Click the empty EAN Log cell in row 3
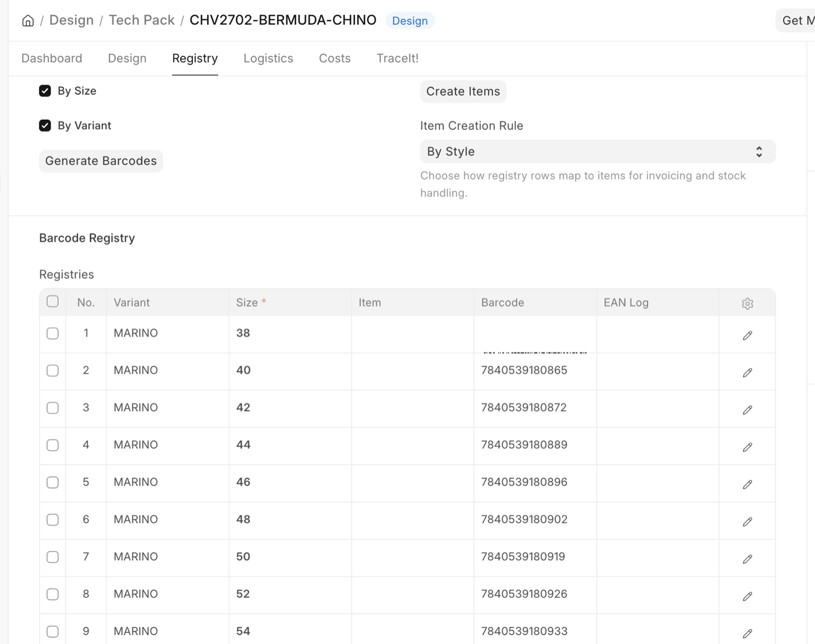Screen dimensions: 815x644 click(658, 408)
